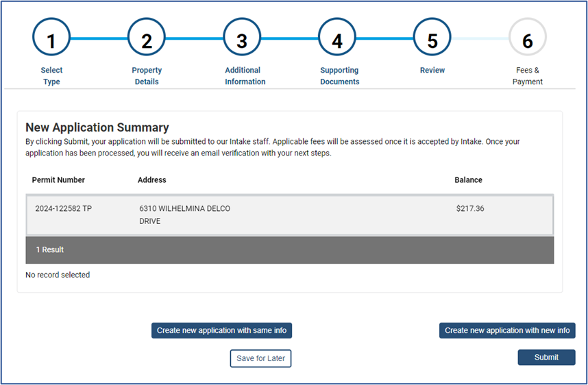Select permit 2024-122582 TP row entry
The width and height of the screenshot is (588, 385).
63,209
